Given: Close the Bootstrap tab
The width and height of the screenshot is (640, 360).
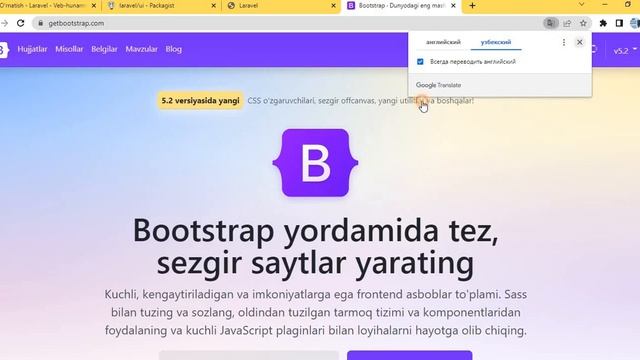Looking at the screenshot, I should coord(453,6).
